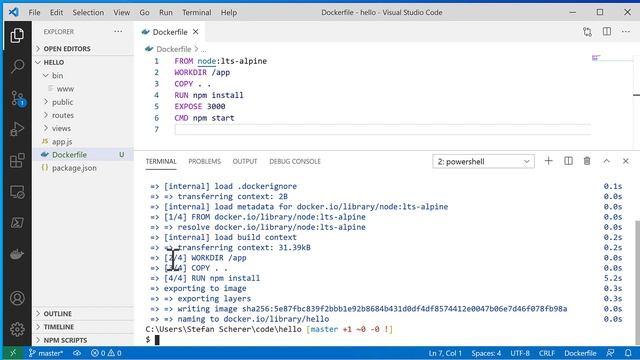Viewport: 640px width, 360px height.
Task: Open the File menu
Action: pos(34,12)
